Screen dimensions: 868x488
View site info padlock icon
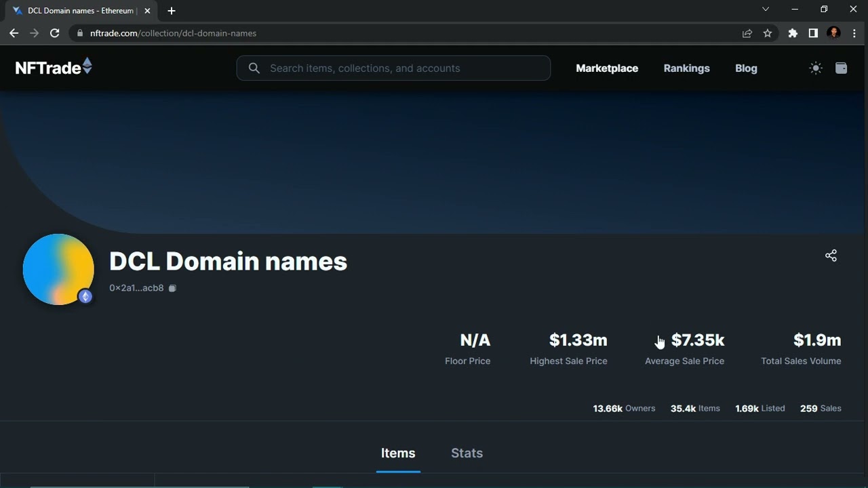coord(80,33)
